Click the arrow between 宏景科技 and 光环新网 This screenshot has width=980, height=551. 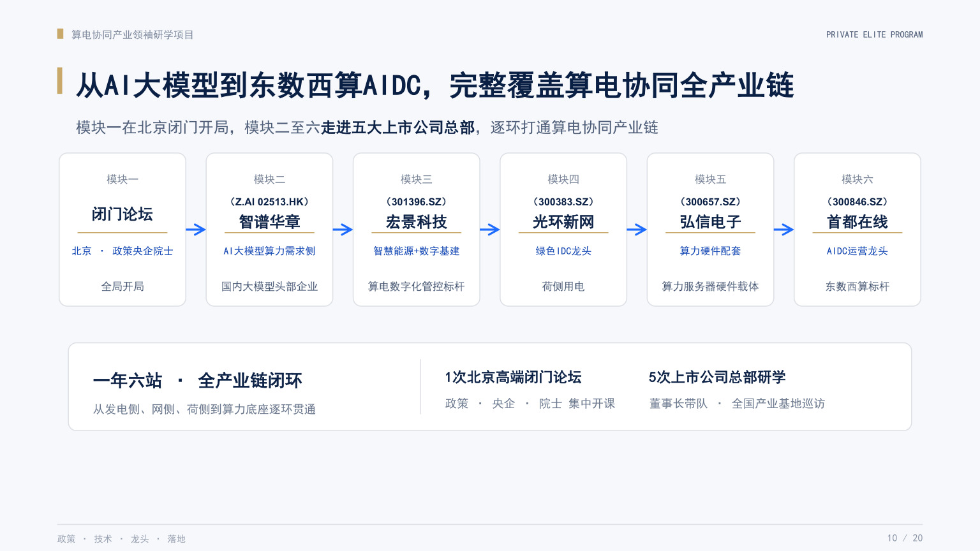point(489,230)
